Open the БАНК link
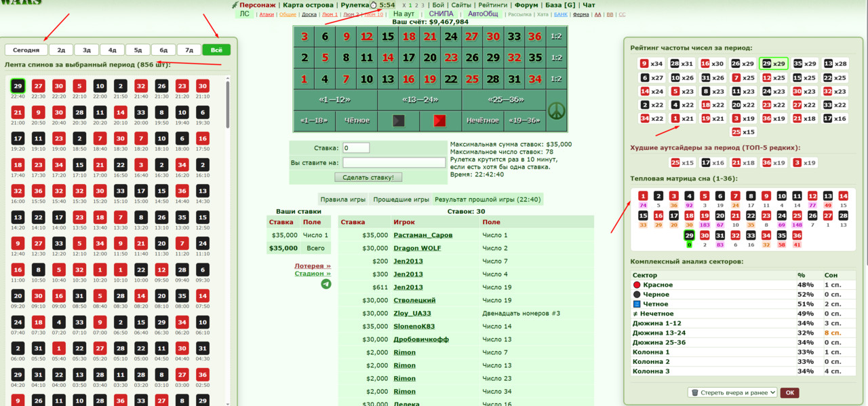The height and width of the screenshot is (406, 868). click(x=561, y=14)
